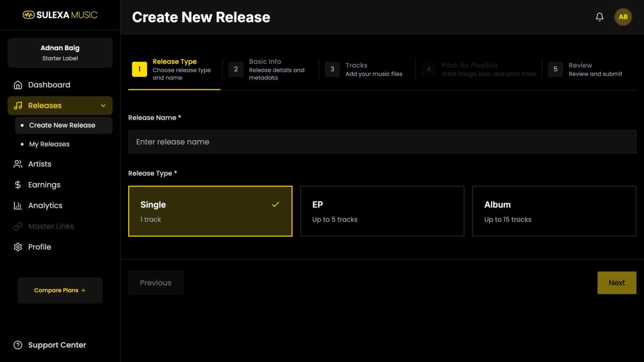
Task: Open the notifications bell icon
Action: pyautogui.click(x=600, y=17)
